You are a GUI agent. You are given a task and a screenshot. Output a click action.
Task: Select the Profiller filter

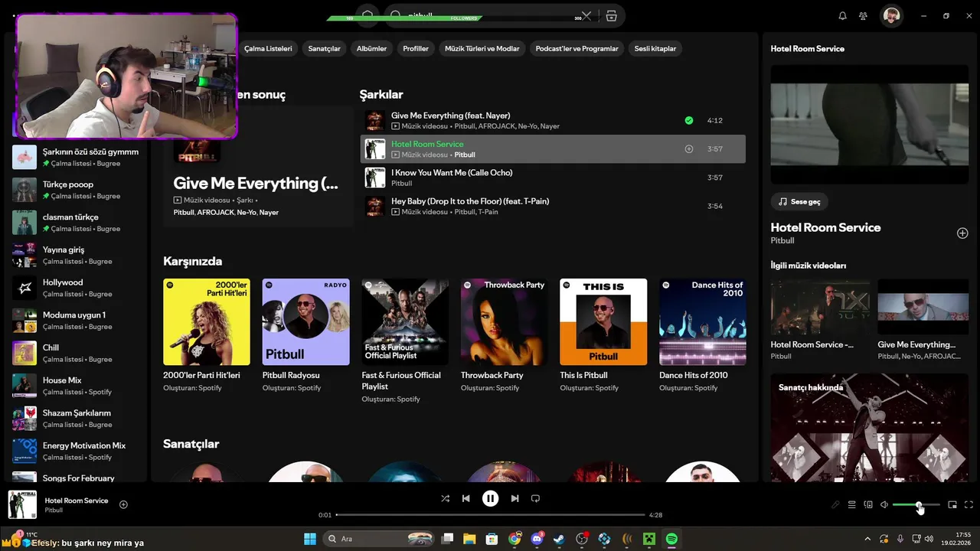click(416, 48)
